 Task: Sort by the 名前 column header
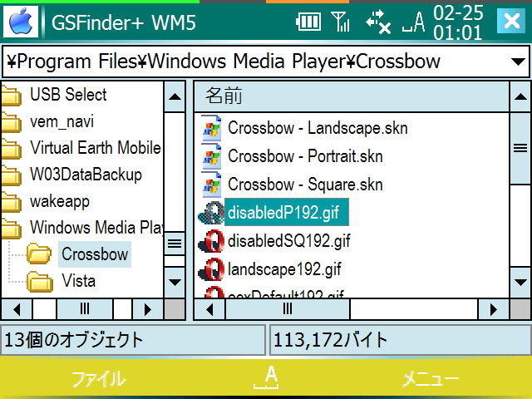(351, 96)
